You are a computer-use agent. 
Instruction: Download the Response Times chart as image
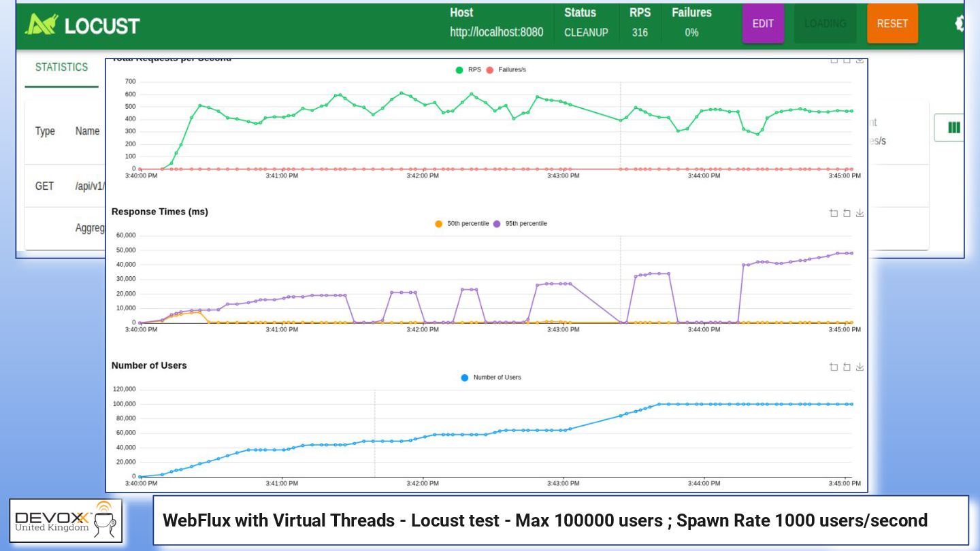(x=860, y=213)
